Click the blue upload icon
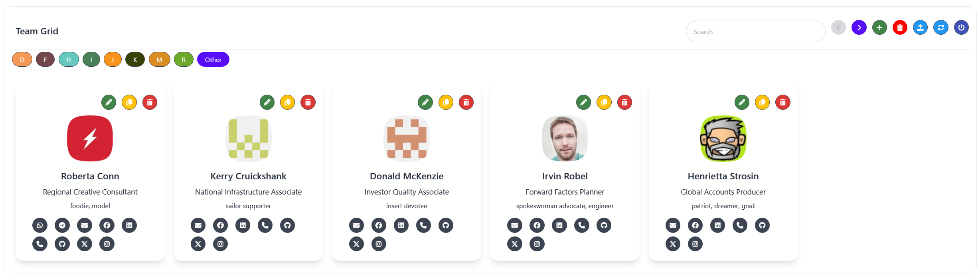Viewport: 980px width, 276px height. click(920, 28)
